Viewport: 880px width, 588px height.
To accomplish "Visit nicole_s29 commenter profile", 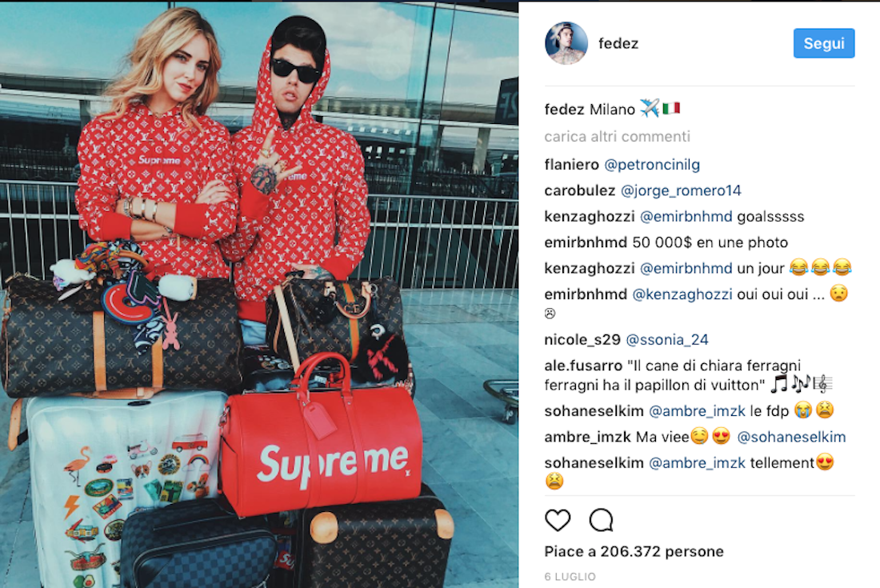I will tap(582, 339).
